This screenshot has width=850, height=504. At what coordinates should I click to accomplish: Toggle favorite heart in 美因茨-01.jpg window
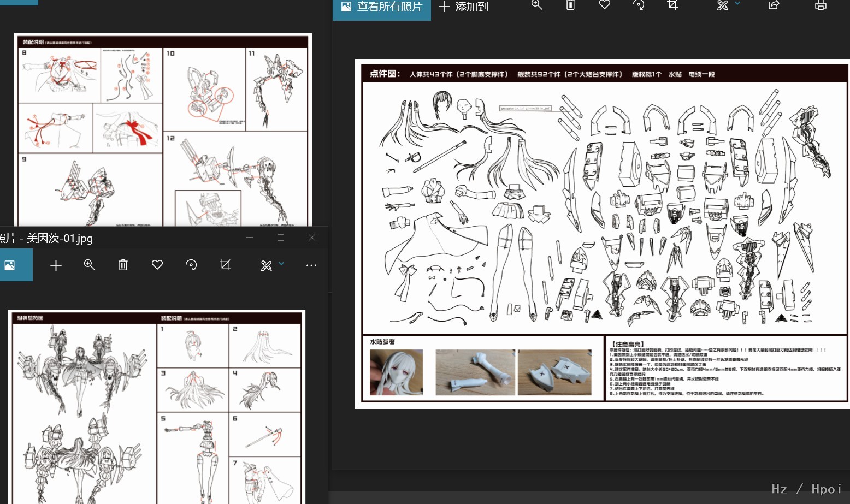point(157,265)
